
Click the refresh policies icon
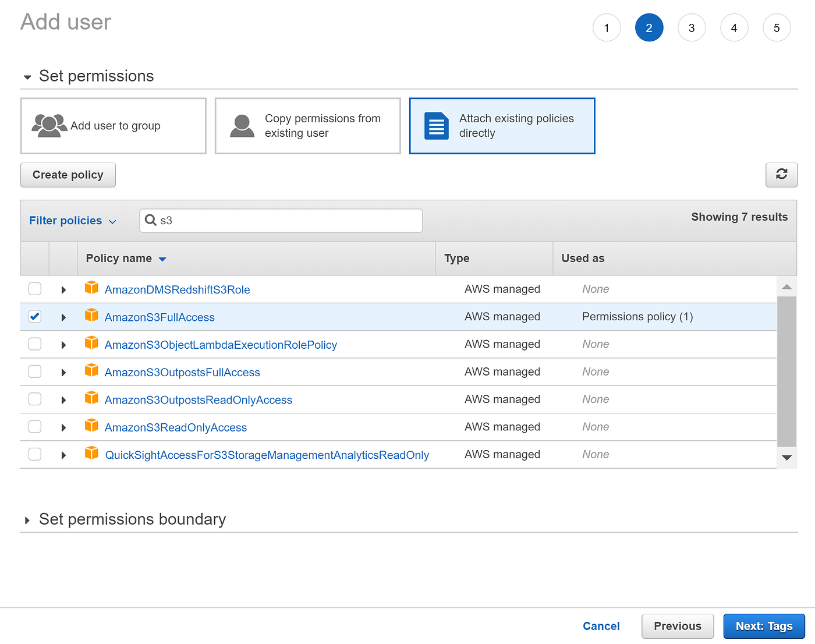coord(781,175)
